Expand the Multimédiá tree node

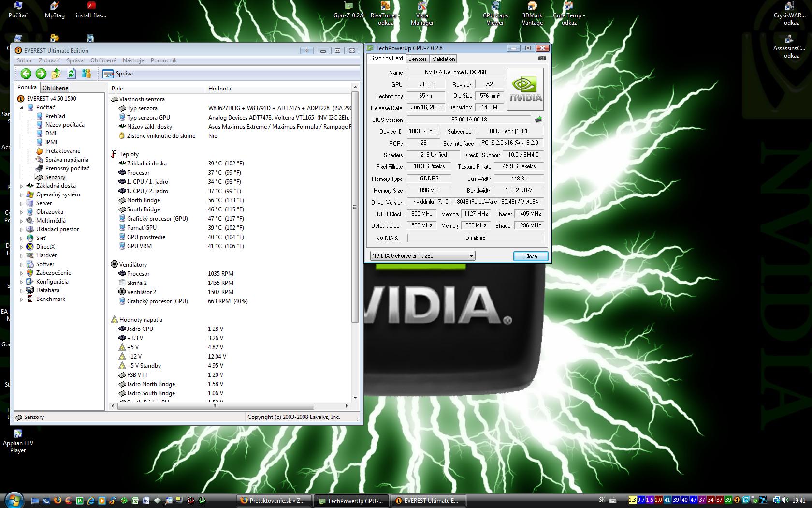point(22,221)
